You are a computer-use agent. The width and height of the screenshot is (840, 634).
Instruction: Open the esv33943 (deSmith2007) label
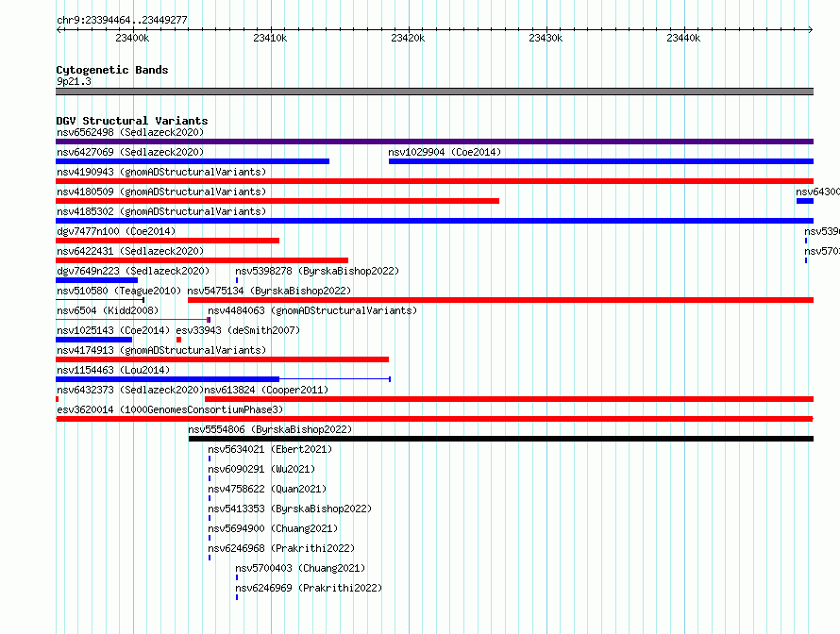coord(238,330)
